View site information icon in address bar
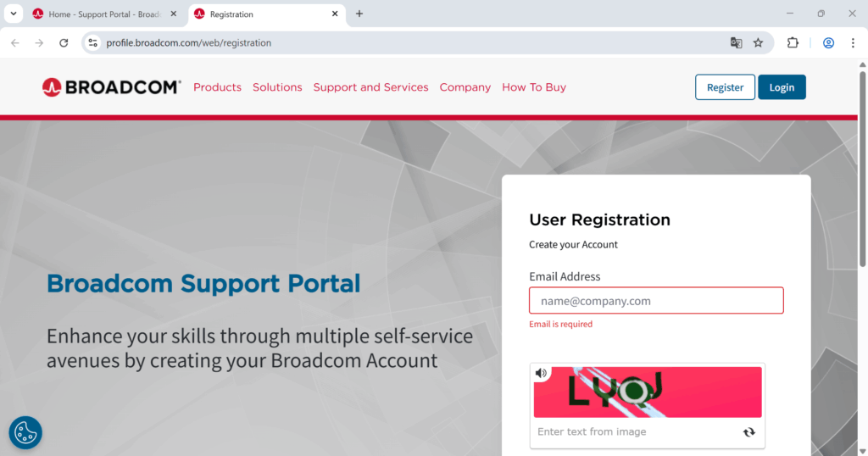 tap(93, 42)
